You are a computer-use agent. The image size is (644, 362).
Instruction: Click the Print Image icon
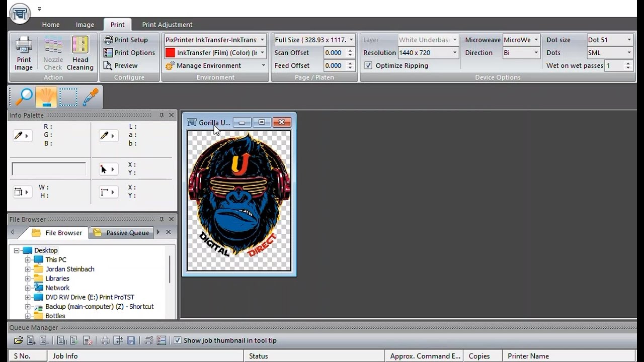[x=24, y=53]
